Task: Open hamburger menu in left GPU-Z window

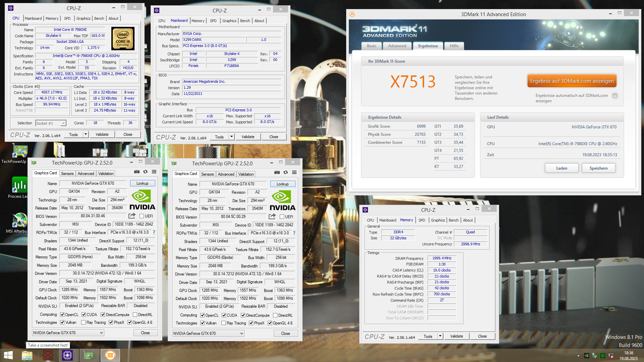Action: pyautogui.click(x=154, y=172)
